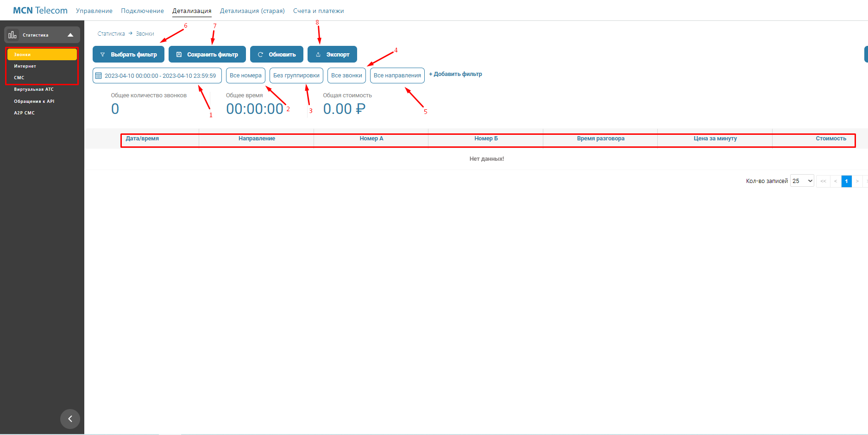Click refresh icon on Обновить

260,55
